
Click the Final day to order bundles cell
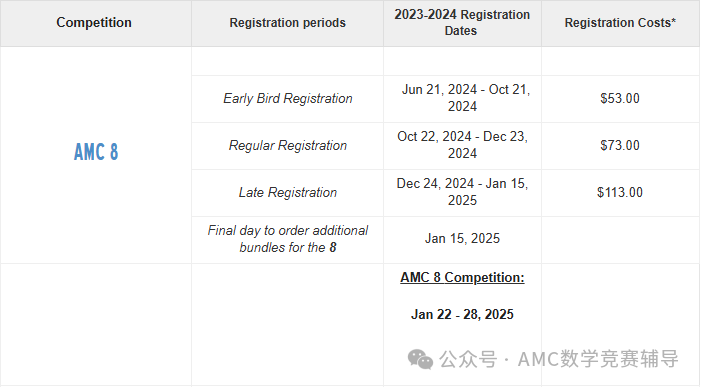288,239
